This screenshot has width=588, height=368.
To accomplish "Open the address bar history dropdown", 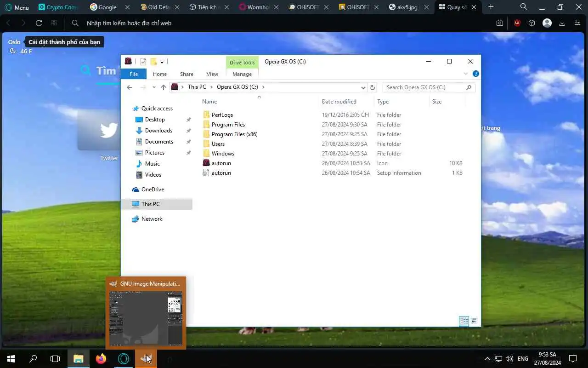I will tap(363, 87).
